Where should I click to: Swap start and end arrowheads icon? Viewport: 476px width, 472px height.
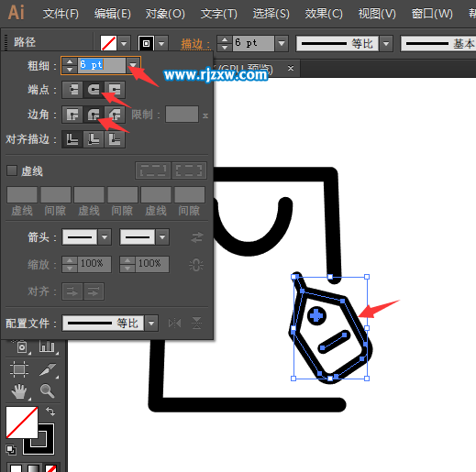coord(197,237)
